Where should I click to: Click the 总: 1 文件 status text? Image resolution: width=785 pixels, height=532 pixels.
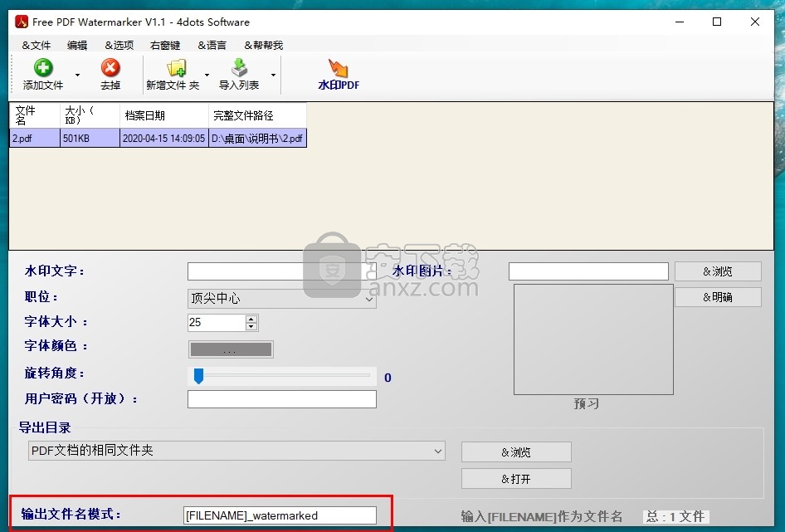675,516
